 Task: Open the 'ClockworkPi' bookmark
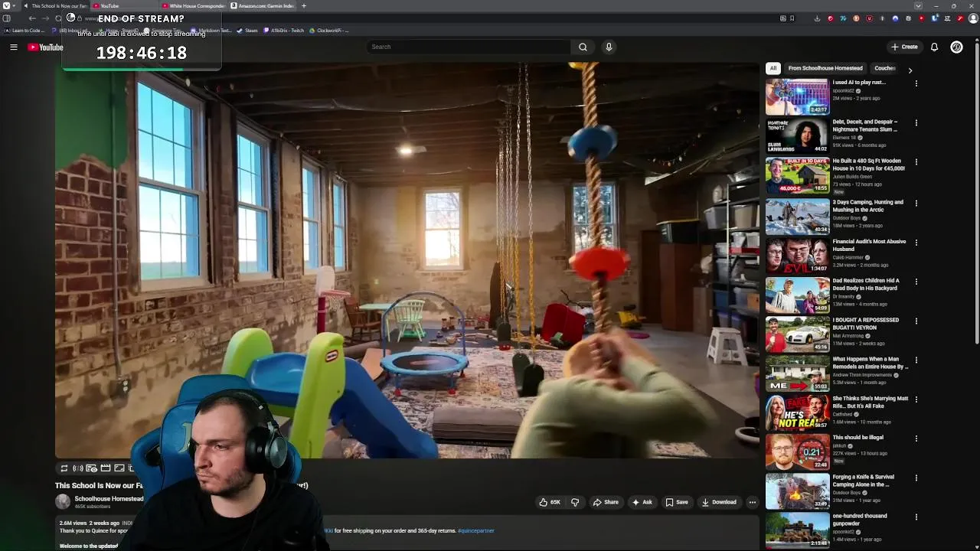click(328, 31)
